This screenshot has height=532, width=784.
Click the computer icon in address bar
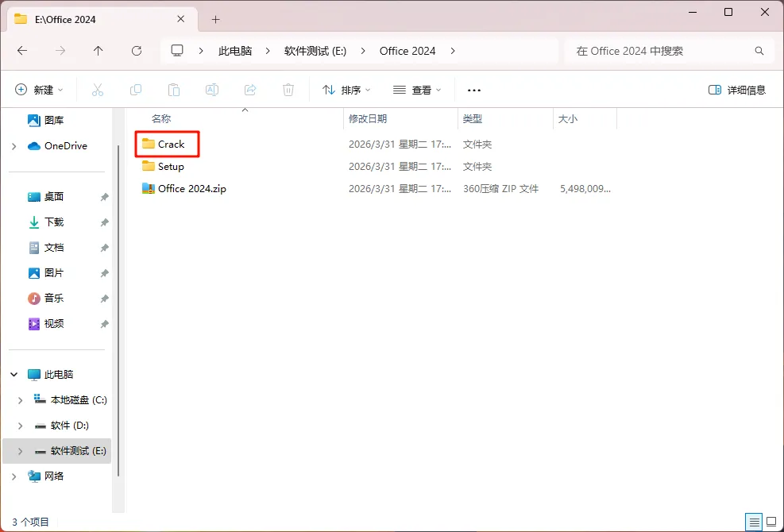[x=177, y=51]
